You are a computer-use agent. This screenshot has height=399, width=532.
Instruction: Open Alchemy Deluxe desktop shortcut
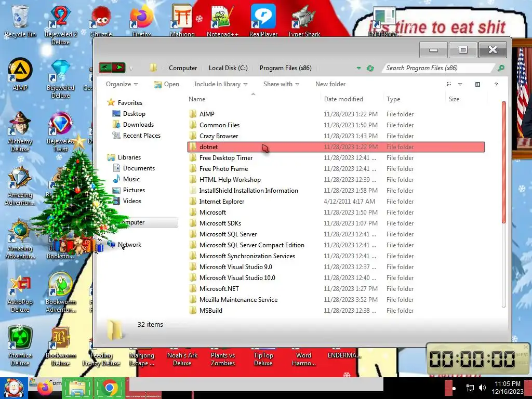[x=20, y=132]
